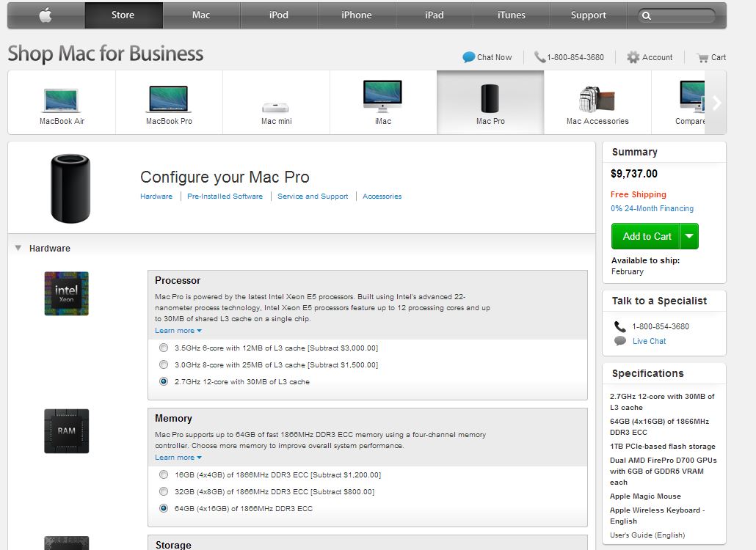The image size is (756, 550).
Task: Click the Storage chip icon
Action: click(x=67, y=543)
